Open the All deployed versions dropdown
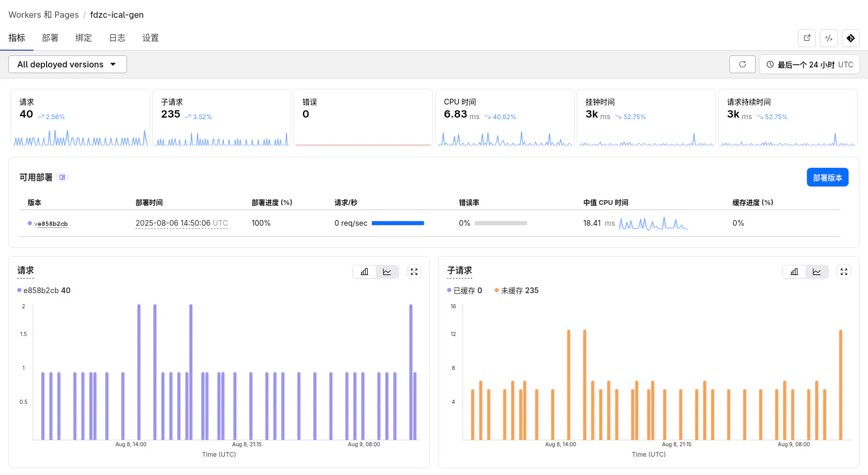868x475 pixels. [67, 64]
